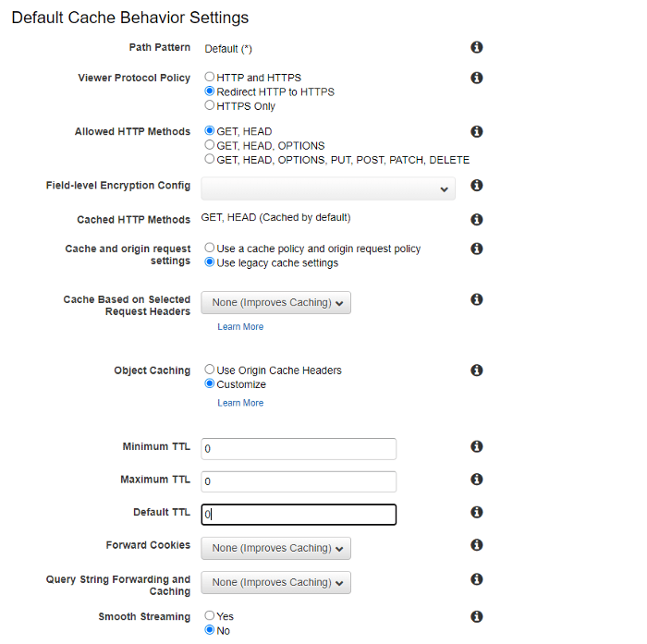
Task: Click info icon beside Forward Cookies
Action: [x=477, y=545]
